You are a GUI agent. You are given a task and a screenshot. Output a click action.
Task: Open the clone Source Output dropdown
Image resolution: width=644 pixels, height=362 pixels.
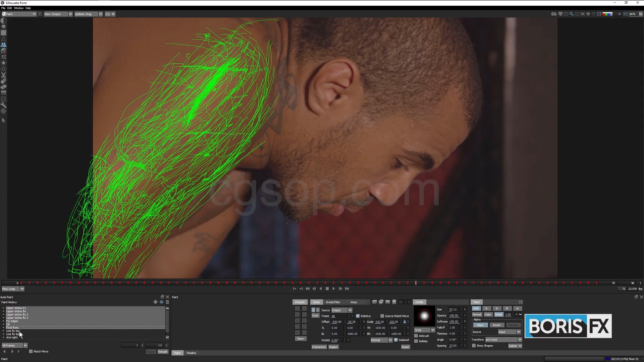350,310
